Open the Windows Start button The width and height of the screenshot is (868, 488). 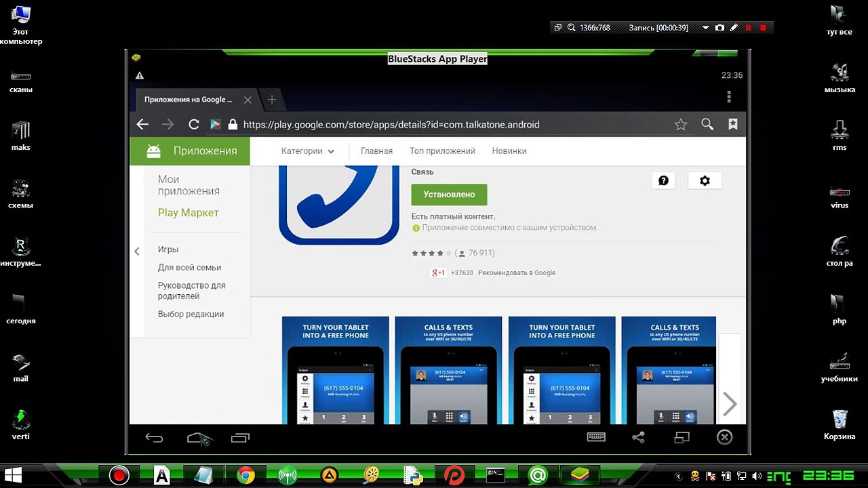tap(12, 474)
